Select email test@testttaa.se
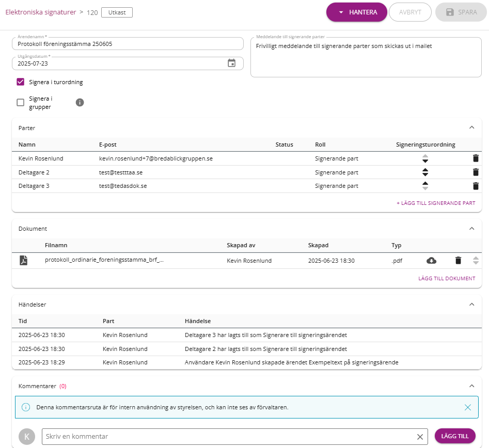 [121, 172]
